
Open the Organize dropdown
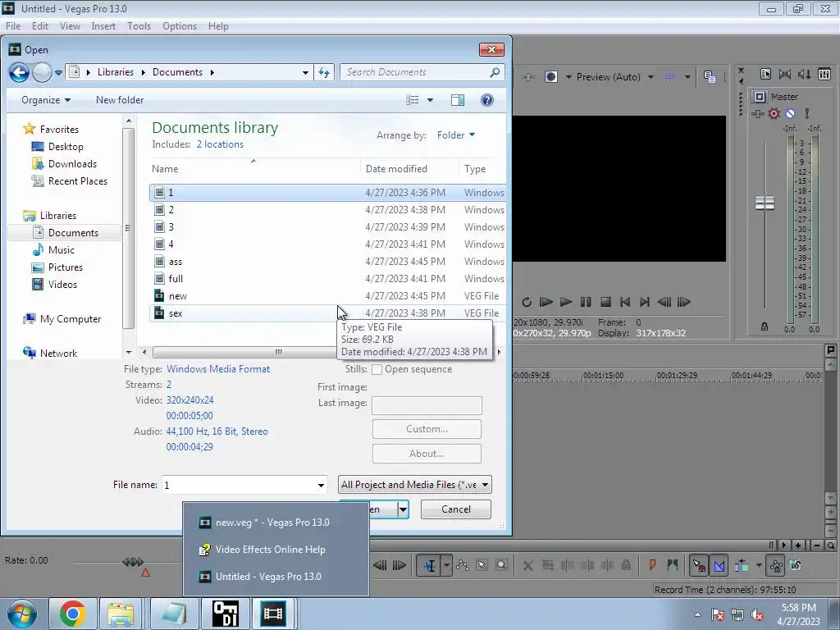click(46, 100)
